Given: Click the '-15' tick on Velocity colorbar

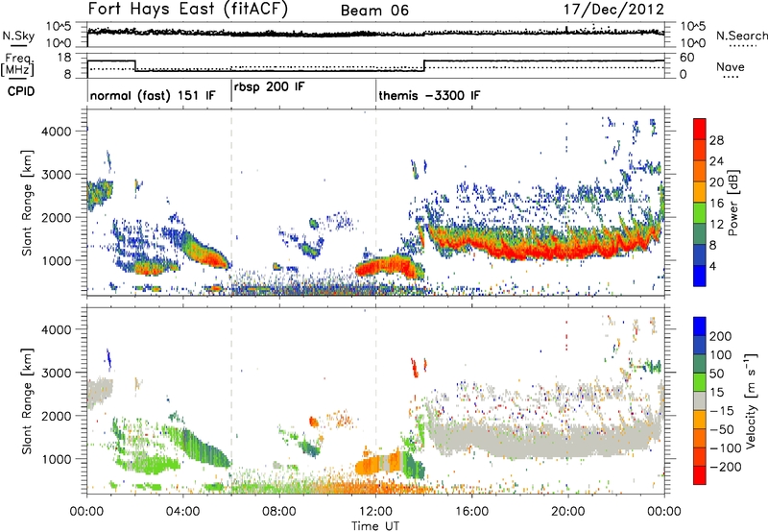Looking at the screenshot, I should (x=722, y=410).
